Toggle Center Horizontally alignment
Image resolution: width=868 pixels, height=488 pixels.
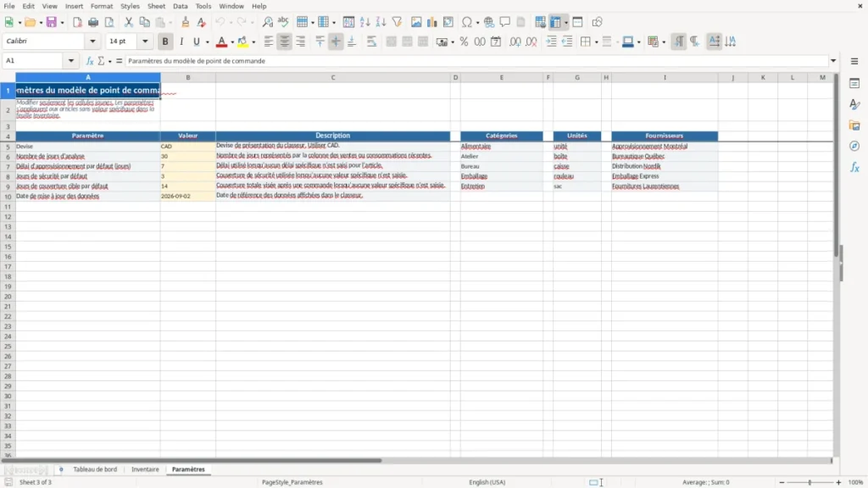pyautogui.click(x=285, y=42)
